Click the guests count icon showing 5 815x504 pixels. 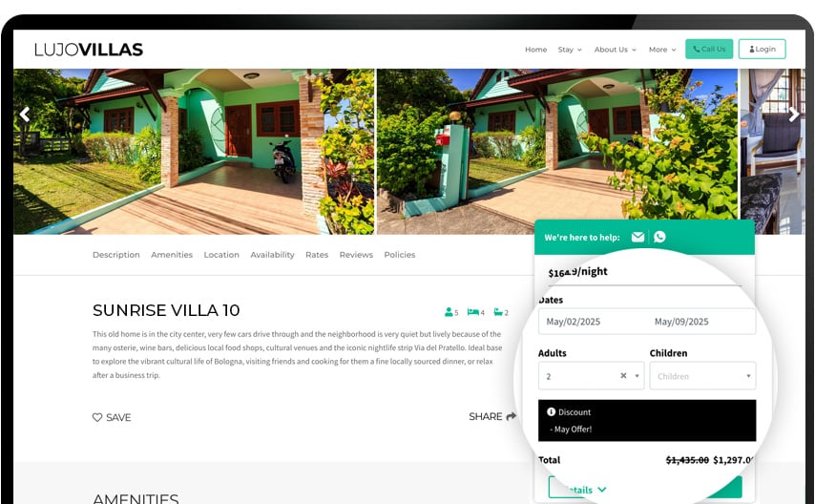(x=449, y=312)
